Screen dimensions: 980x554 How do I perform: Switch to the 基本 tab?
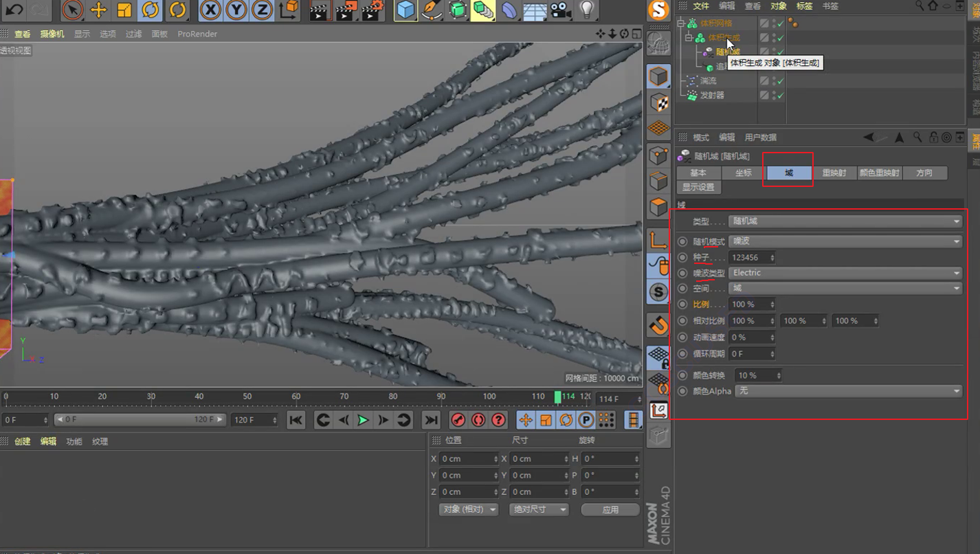tap(698, 173)
